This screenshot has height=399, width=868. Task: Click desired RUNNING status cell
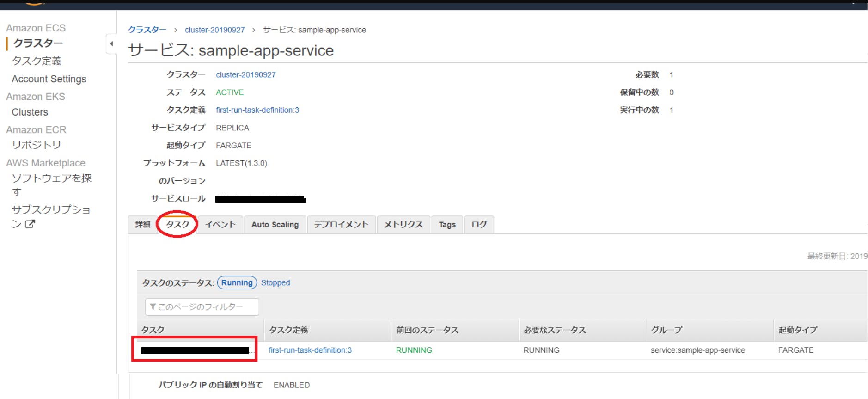point(541,350)
